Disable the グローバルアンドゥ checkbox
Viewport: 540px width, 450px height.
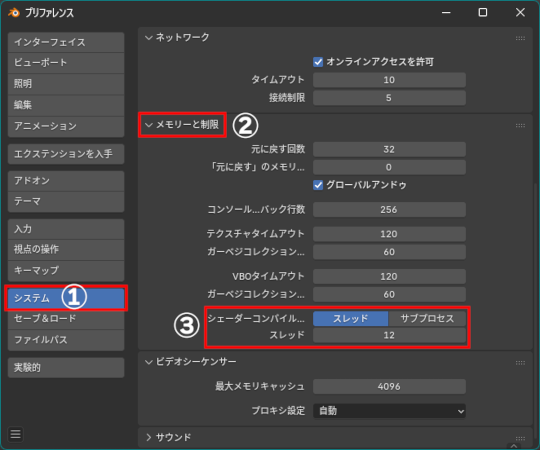tap(318, 185)
